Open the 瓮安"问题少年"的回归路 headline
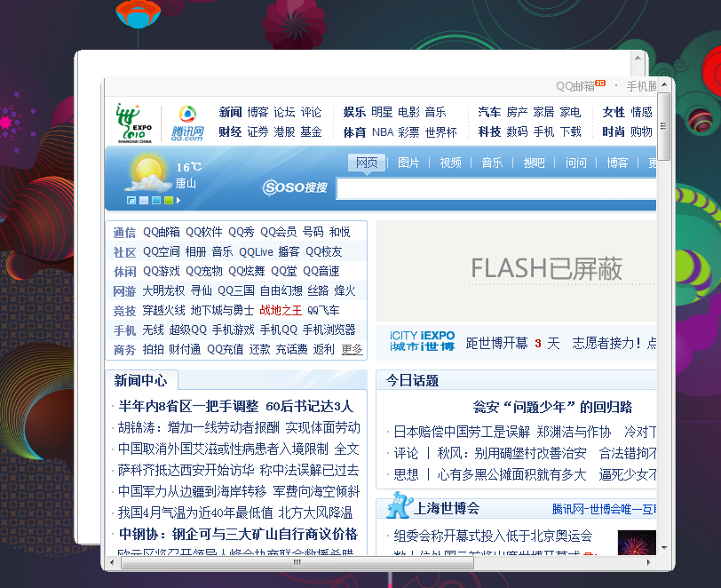721x588 pixels. pos(552,407)
